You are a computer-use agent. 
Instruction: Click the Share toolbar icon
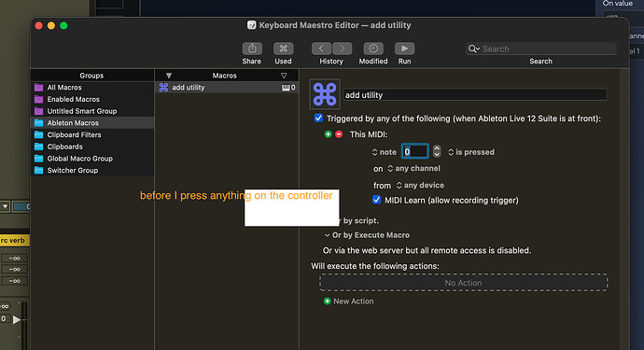tap(252, 49)
